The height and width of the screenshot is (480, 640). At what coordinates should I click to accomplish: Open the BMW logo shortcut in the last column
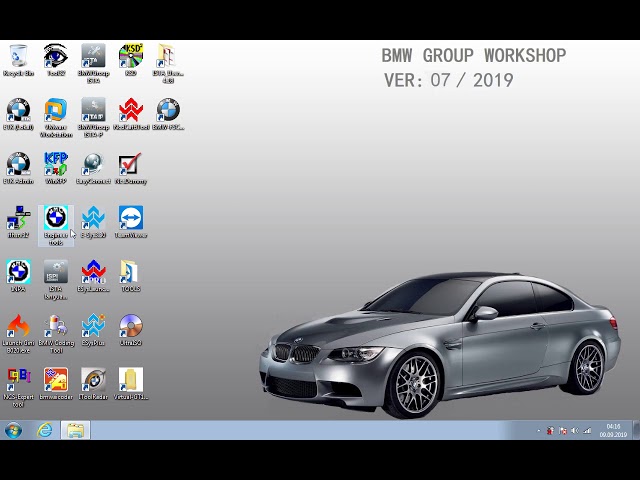pyautogui.click(x=168, y=114)
